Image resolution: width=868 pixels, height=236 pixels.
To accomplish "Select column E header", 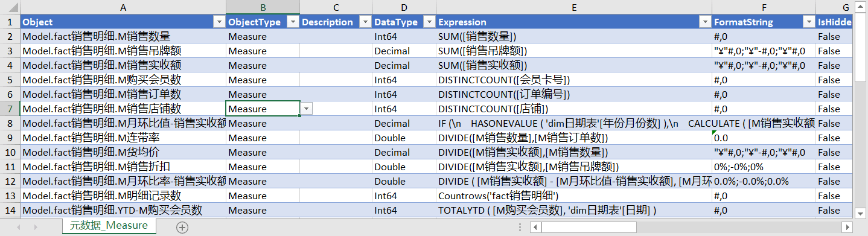I will pyautogui.click(x=574, y=7).
